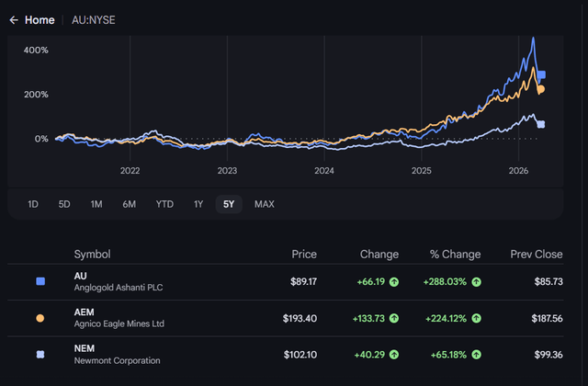Open the AEM ticker symbol
The height and width of the screenshot is (386, 588).
tap(84, 312)
